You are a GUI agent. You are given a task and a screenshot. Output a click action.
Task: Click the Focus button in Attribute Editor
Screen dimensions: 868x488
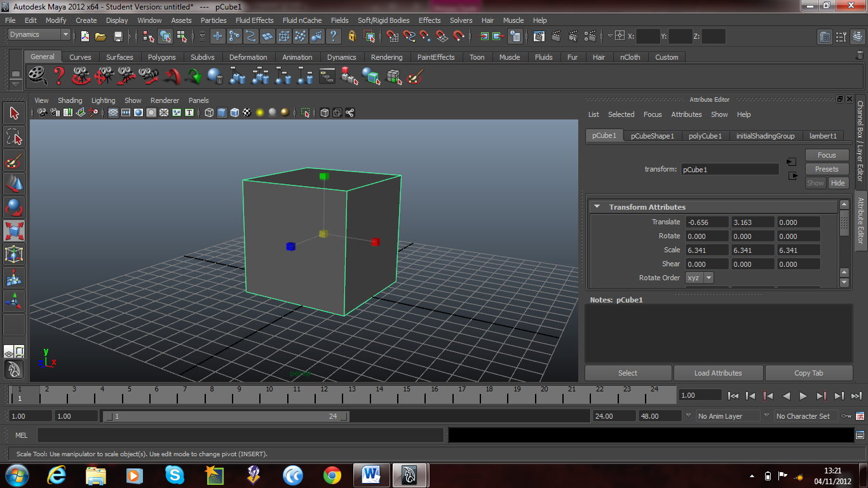tap(827, 155)
